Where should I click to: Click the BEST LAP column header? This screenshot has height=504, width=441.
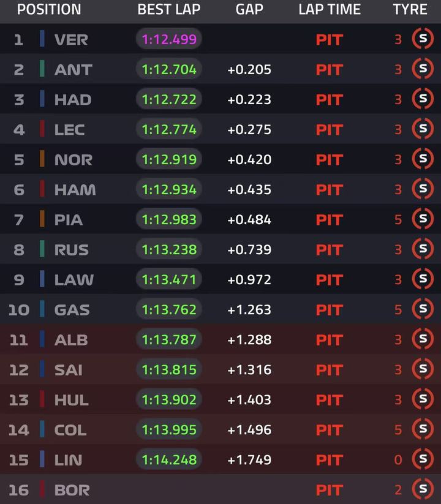[x=169, y=9]
